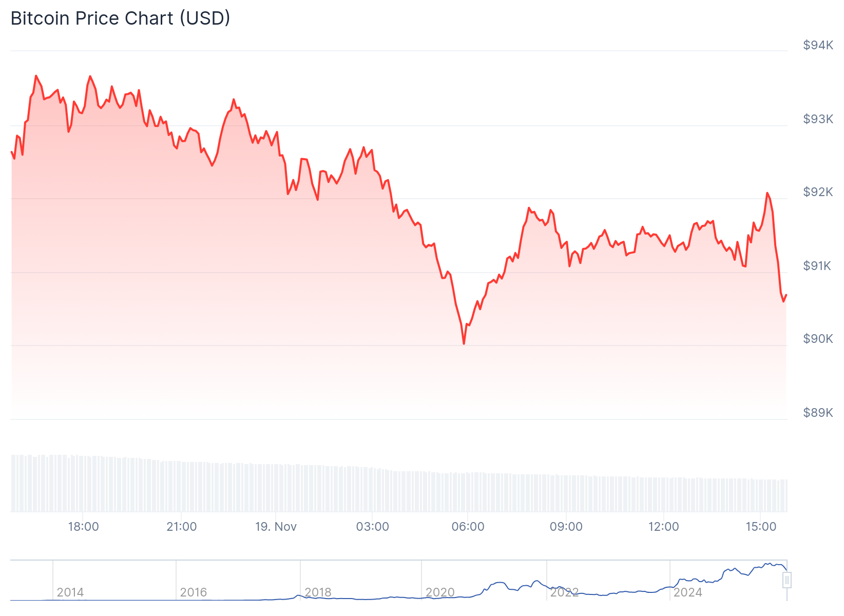
Task: Click the 19. Nov date axis label
Action: (276, 527)
